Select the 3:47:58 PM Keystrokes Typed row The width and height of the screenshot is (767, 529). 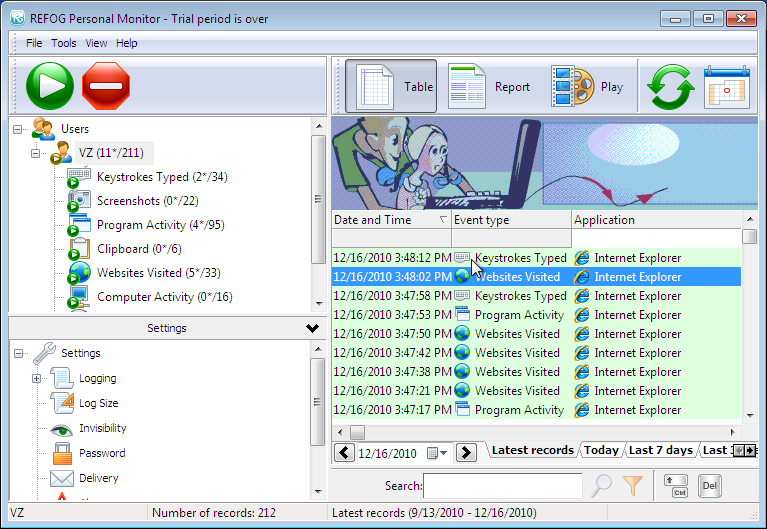coord(537,296)
